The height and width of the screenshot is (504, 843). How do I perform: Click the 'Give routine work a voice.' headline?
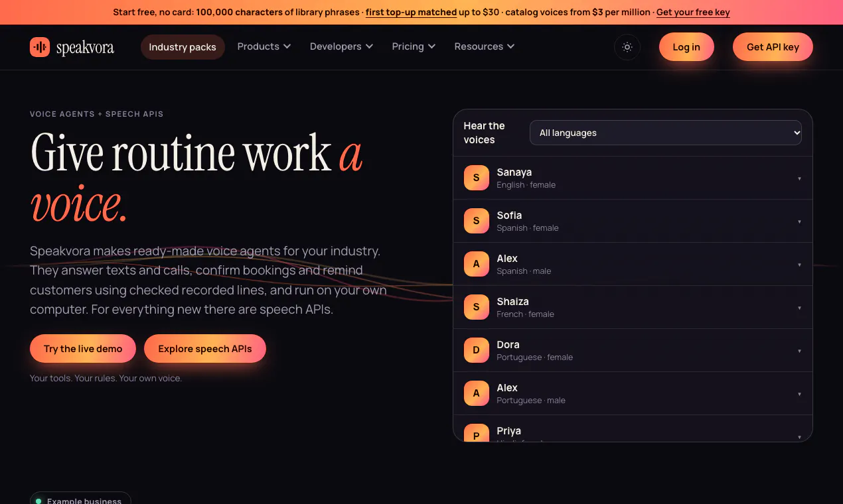pos(196,178)
